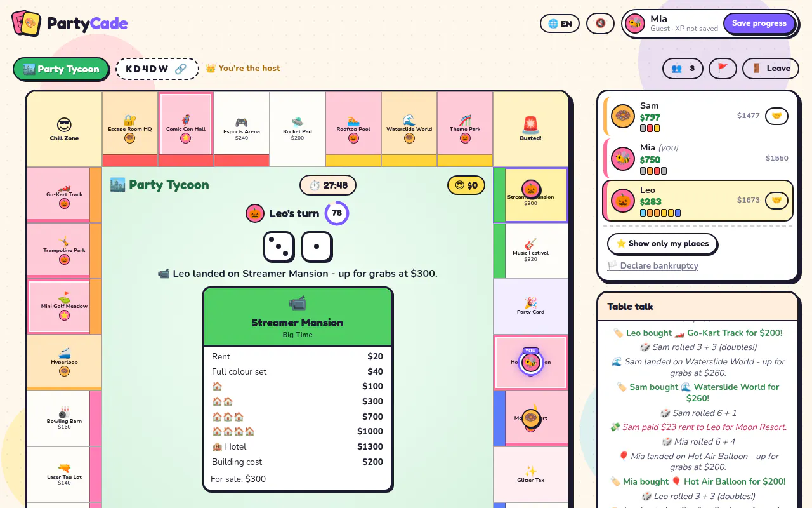Select the Mini Golf Meadow tile
Viewport: 812px width, 508px height.
tap(64, 307)
